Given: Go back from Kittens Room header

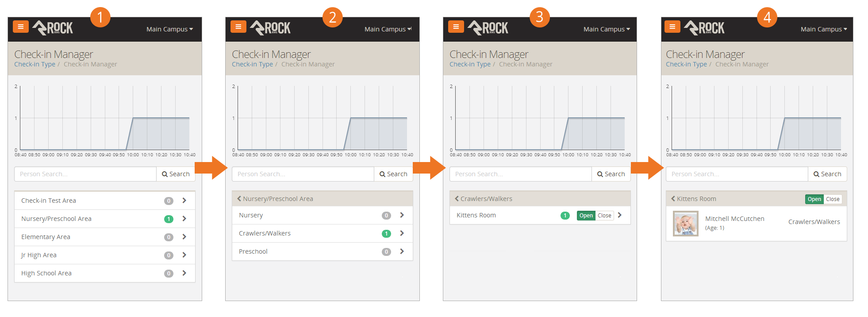Looking at the screenshot, I should pos(673,199).
